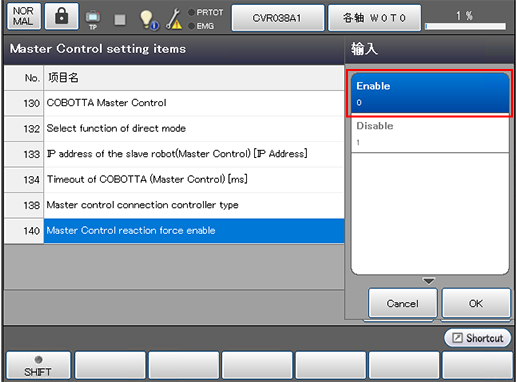
Task: Click the 1% speed progress bar
Action: click(x=465, y=26)
